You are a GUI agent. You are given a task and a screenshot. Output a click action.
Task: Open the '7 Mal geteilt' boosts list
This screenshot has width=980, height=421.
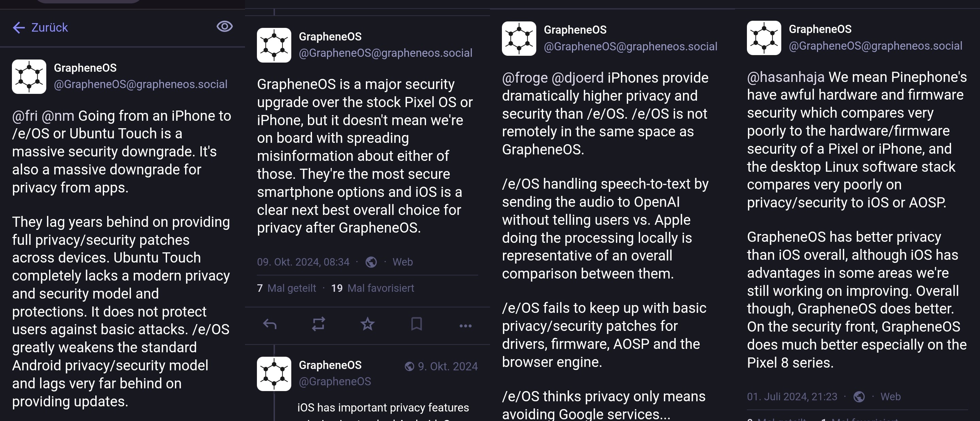coord(287,288)
